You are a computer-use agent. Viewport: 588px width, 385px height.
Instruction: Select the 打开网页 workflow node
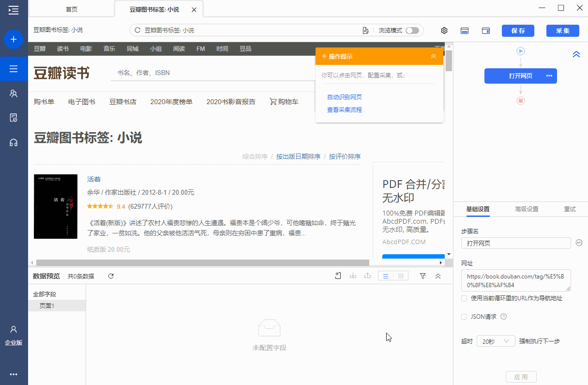521,76
